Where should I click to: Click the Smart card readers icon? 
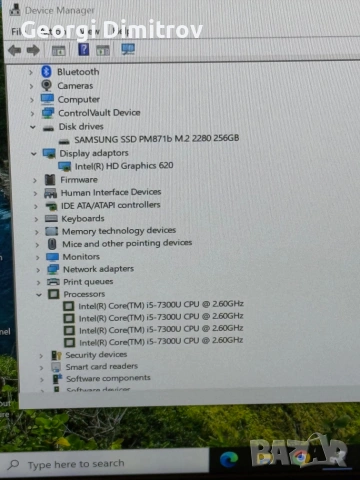click(x=56, y=367)
